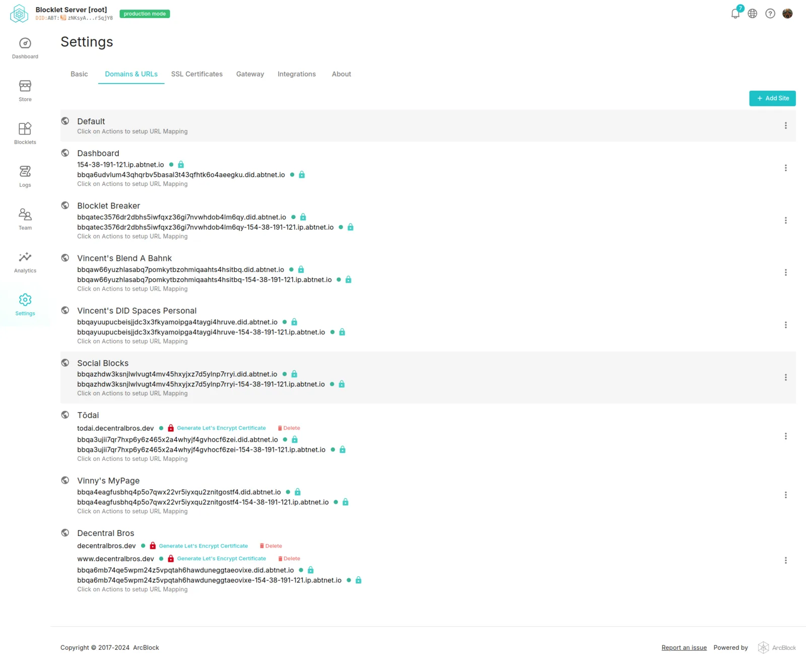Click the globe icon beside Decentral Bros
The height and width of the screenshot is (672, 806).
pyautogui.click(x=65, y=532)
